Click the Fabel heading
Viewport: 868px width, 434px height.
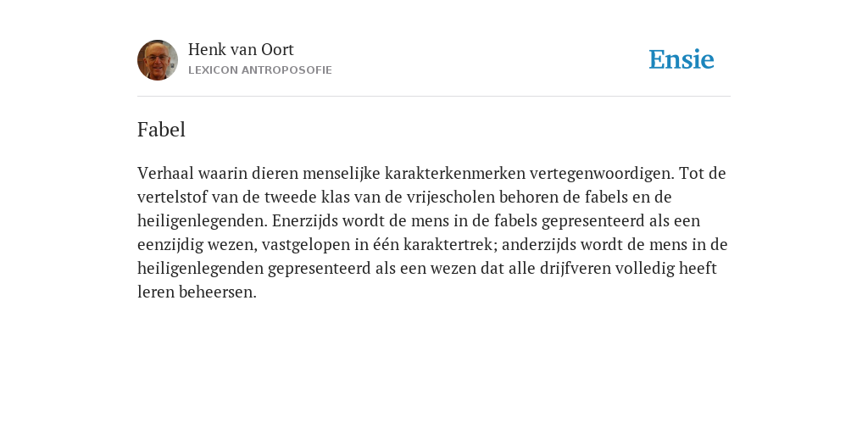(x=161, y=130)
